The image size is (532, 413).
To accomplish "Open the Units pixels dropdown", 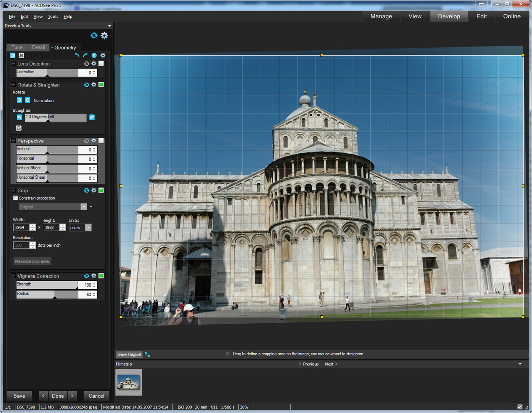I will (88, 228).
